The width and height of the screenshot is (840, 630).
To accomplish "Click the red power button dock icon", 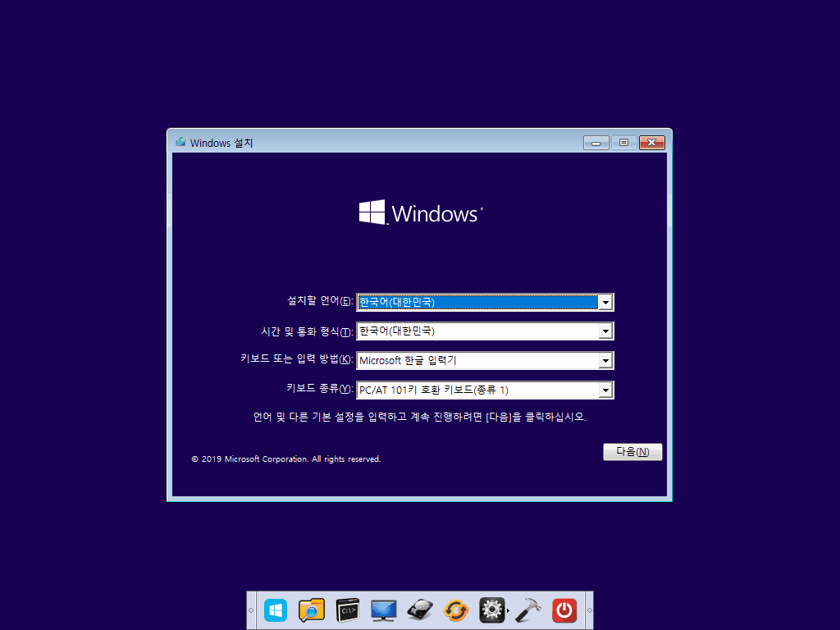I will (x=564, y=610).
